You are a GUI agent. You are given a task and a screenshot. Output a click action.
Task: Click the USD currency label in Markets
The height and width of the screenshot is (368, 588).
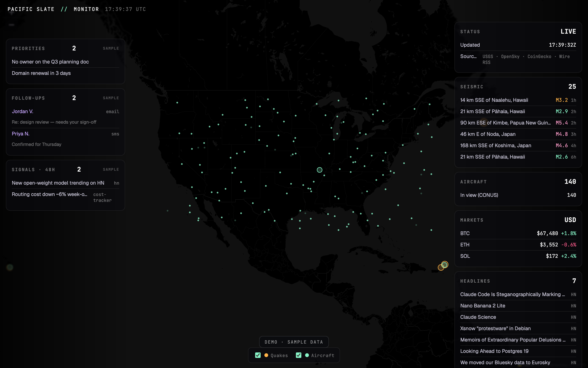[570, 220]
